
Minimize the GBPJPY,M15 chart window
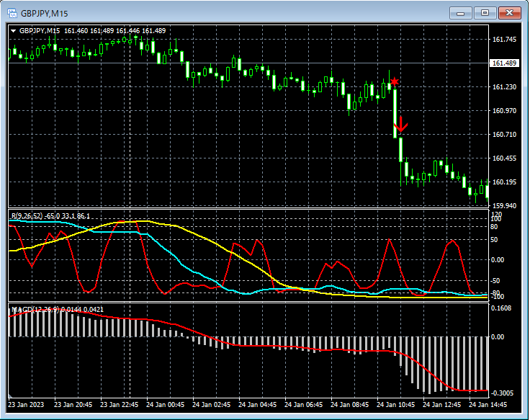461,12
